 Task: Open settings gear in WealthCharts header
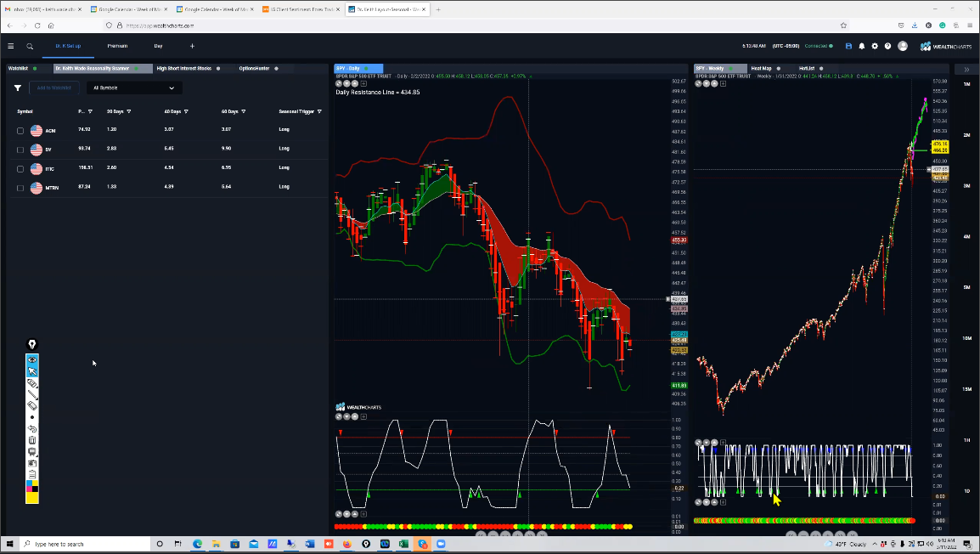coord(875,46)
